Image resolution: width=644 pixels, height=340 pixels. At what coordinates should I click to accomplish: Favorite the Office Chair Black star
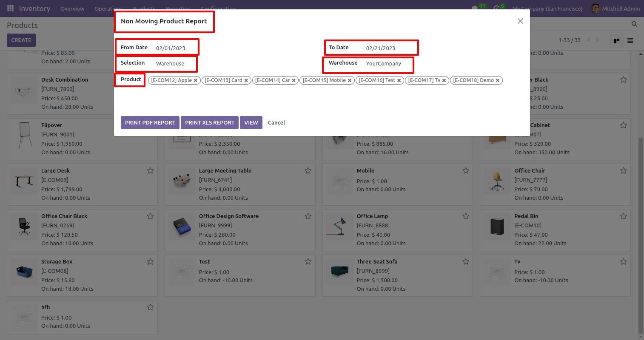click(151, 216)
